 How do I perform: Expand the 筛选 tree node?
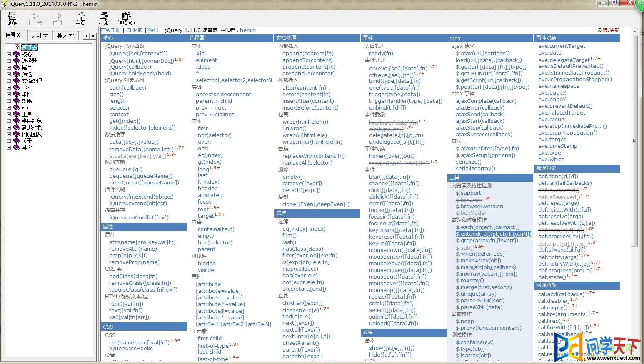tap(9, 74)
